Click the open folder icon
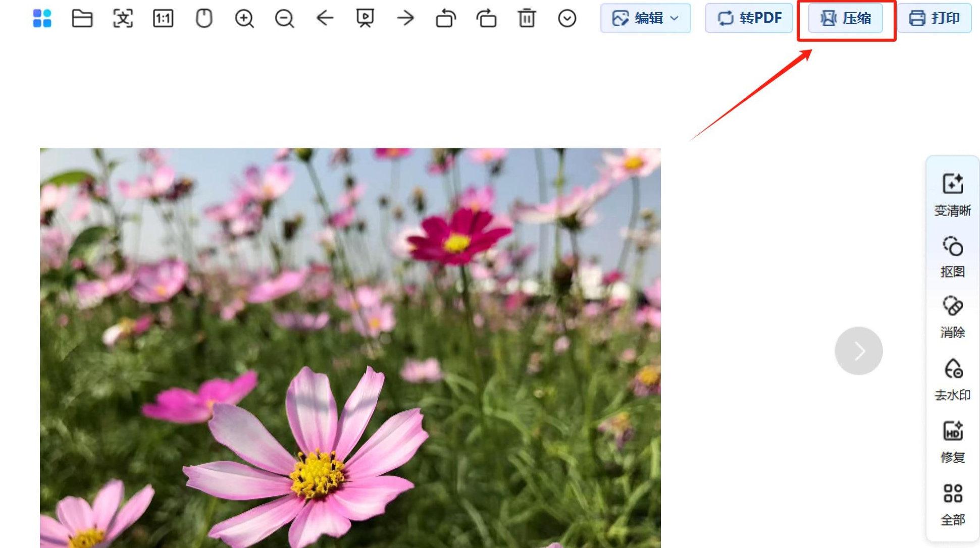980x548 pixels. (82, 19)
